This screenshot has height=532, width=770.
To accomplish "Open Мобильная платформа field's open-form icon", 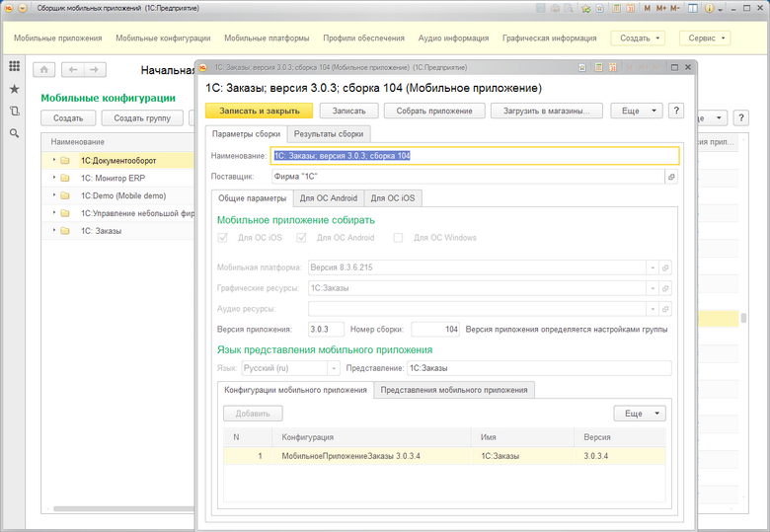I will tap(665, 267).
